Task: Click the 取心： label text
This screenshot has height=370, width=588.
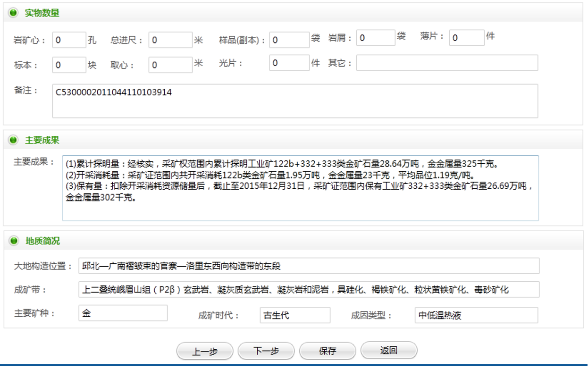Action: [123, 66]
